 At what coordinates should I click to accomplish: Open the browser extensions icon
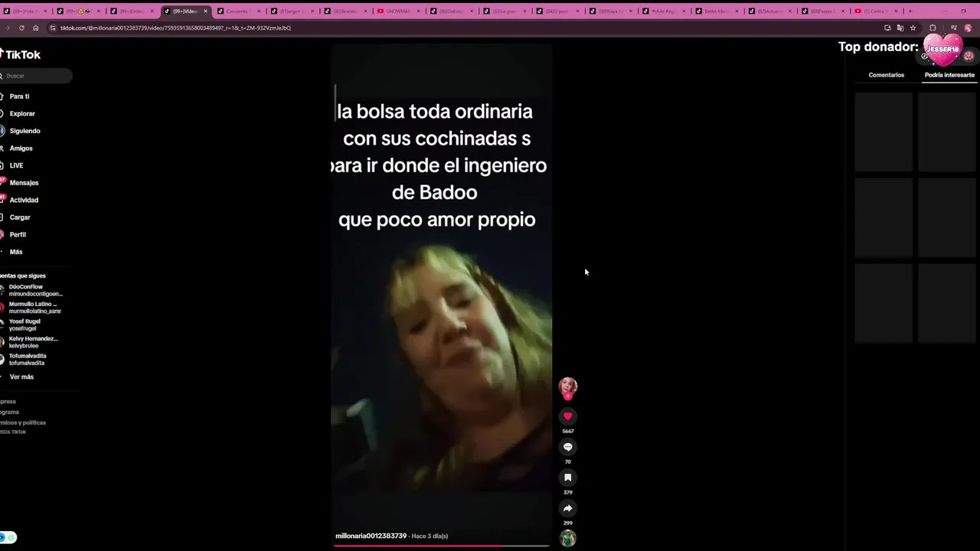click(933, 28)
